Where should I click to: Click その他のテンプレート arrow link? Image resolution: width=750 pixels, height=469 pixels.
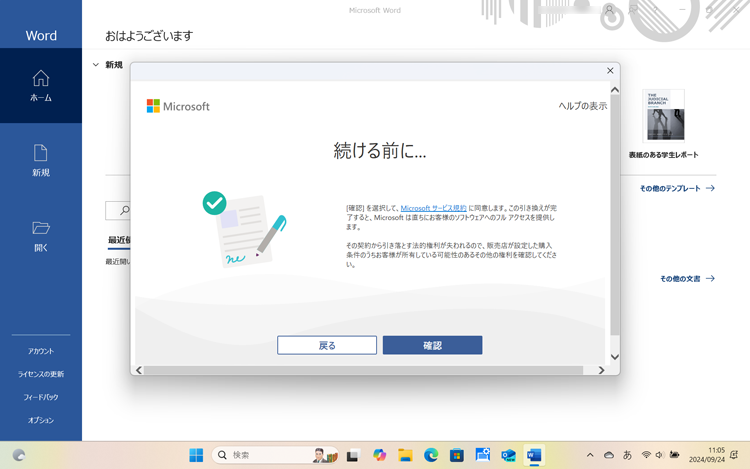pos(677,188)
